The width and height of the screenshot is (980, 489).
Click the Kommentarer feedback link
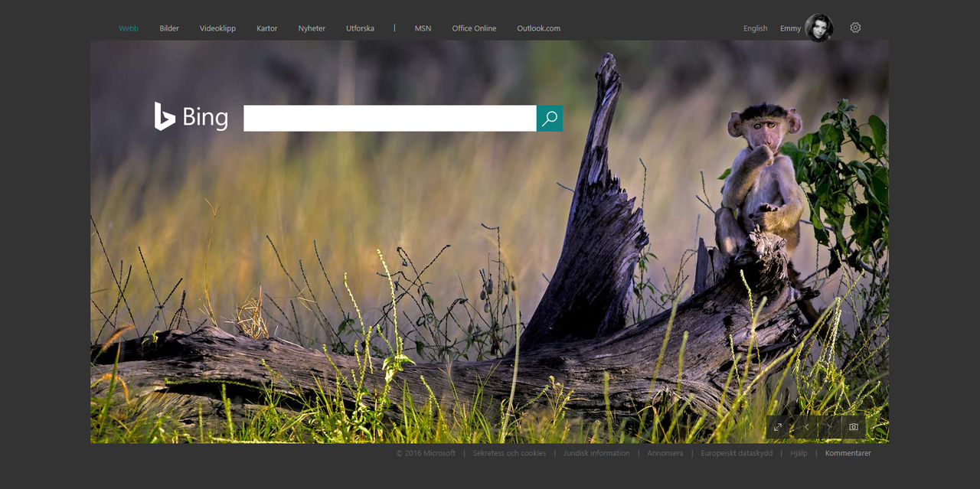point(848,453)
